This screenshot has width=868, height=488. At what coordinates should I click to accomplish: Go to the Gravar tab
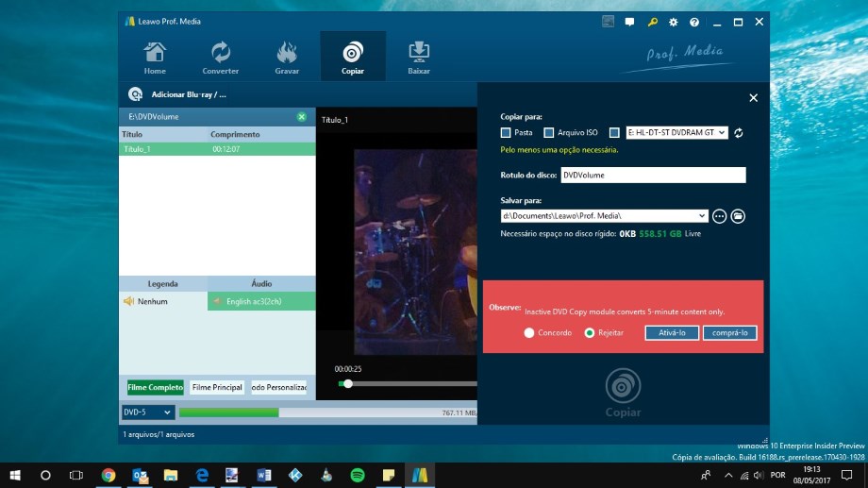point(287,57)
